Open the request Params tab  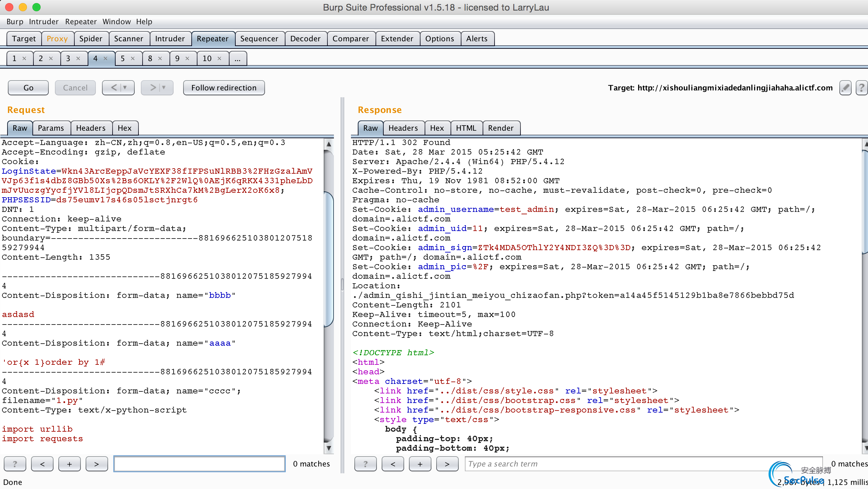pos(51,128)
